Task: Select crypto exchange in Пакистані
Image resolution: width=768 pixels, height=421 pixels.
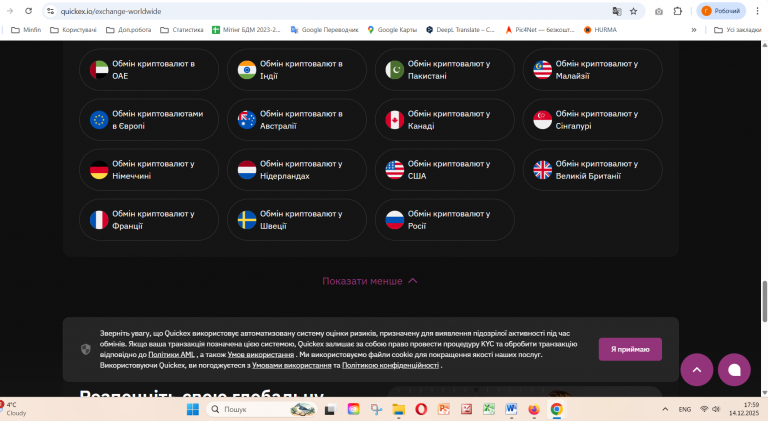Action: point(445,70)
